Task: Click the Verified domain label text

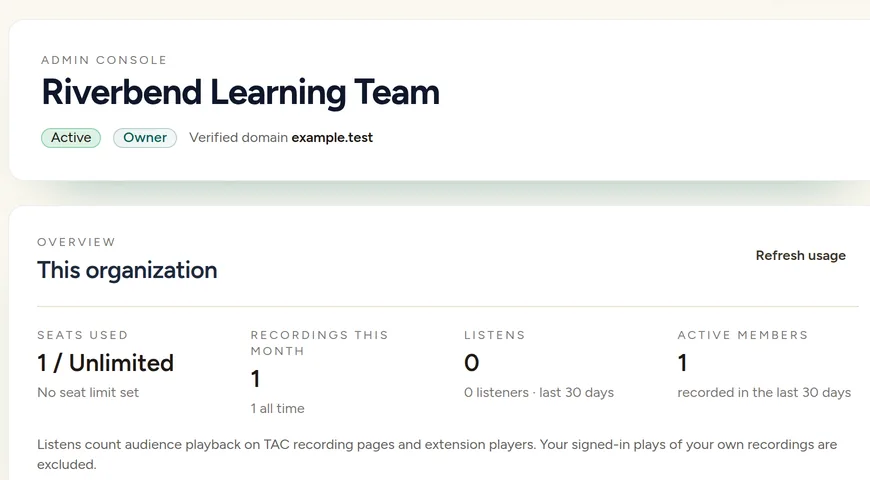Action: click(239, 138)
